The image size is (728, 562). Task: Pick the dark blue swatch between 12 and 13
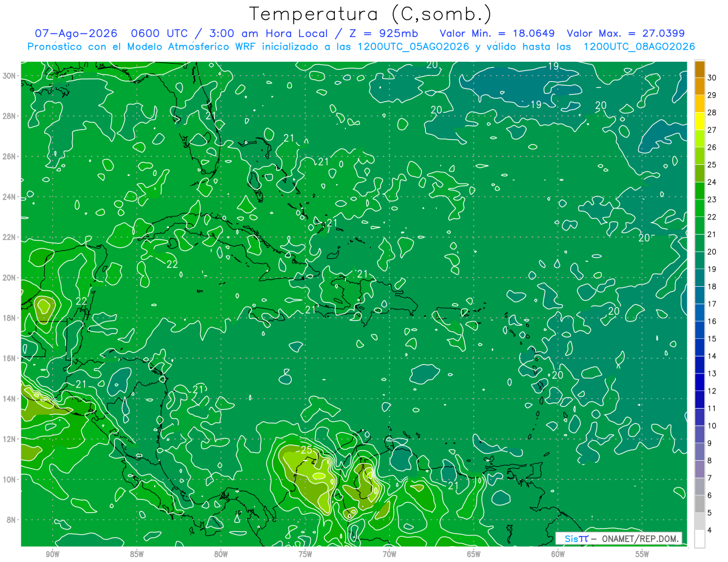tap(699, 382)
